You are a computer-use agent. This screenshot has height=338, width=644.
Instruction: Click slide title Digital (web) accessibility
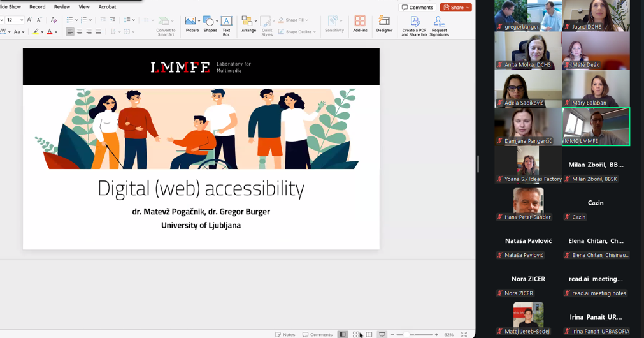pyautogui.click(x=201, y=189)
